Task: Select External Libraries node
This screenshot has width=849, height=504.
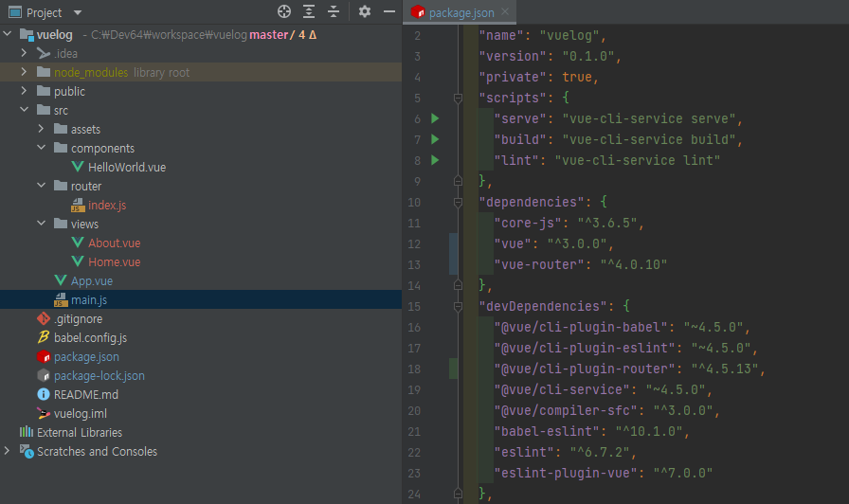Action: 80,433
